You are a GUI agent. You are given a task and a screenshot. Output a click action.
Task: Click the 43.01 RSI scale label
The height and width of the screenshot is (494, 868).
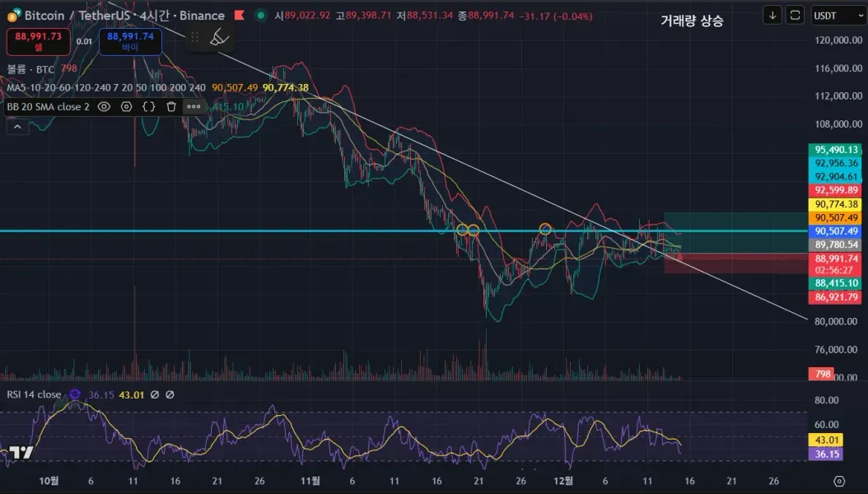(827, 440)
